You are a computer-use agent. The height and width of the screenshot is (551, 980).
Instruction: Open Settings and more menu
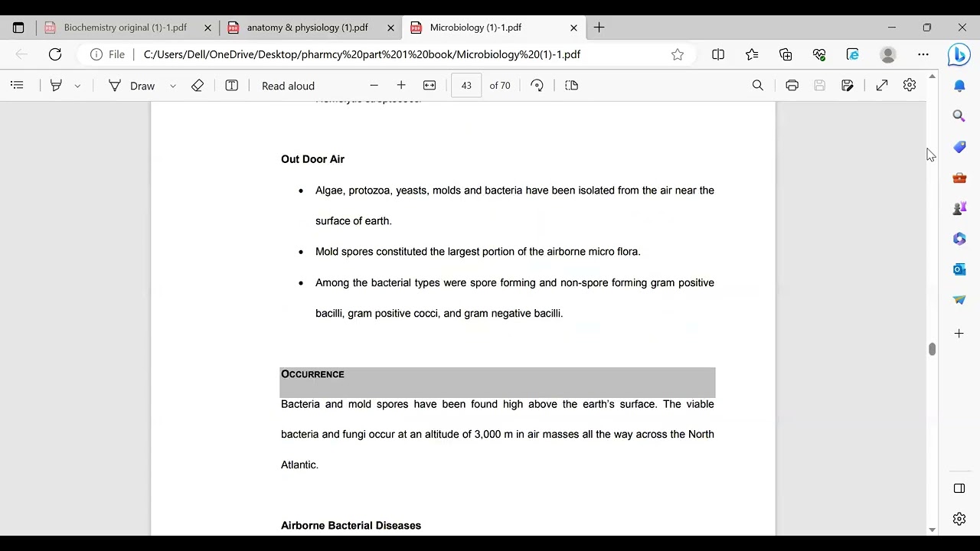point(923,54)
